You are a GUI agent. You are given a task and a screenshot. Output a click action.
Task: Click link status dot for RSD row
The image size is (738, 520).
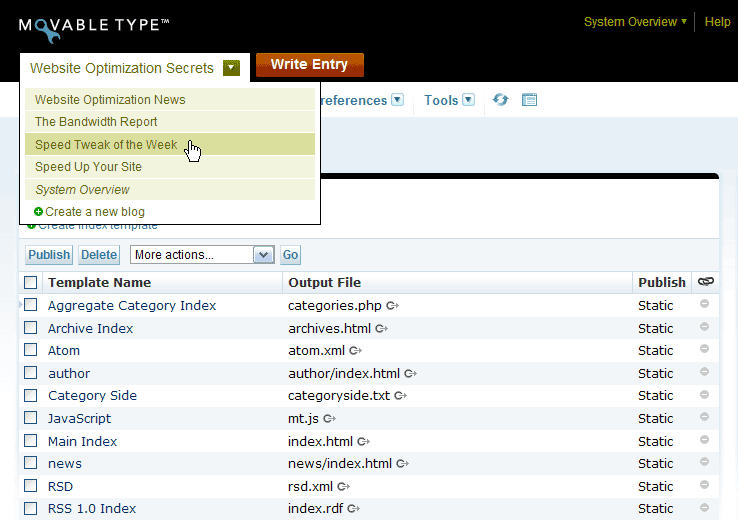tap(705, 485)
